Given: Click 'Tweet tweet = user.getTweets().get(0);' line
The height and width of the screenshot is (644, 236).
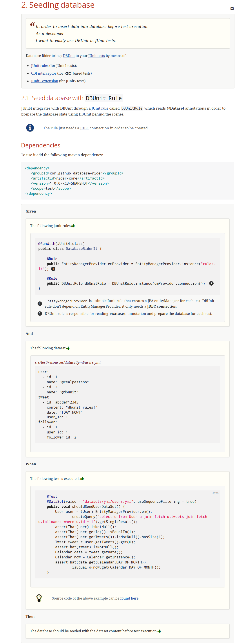Looking at the screenshot, I should pos(95,542).
